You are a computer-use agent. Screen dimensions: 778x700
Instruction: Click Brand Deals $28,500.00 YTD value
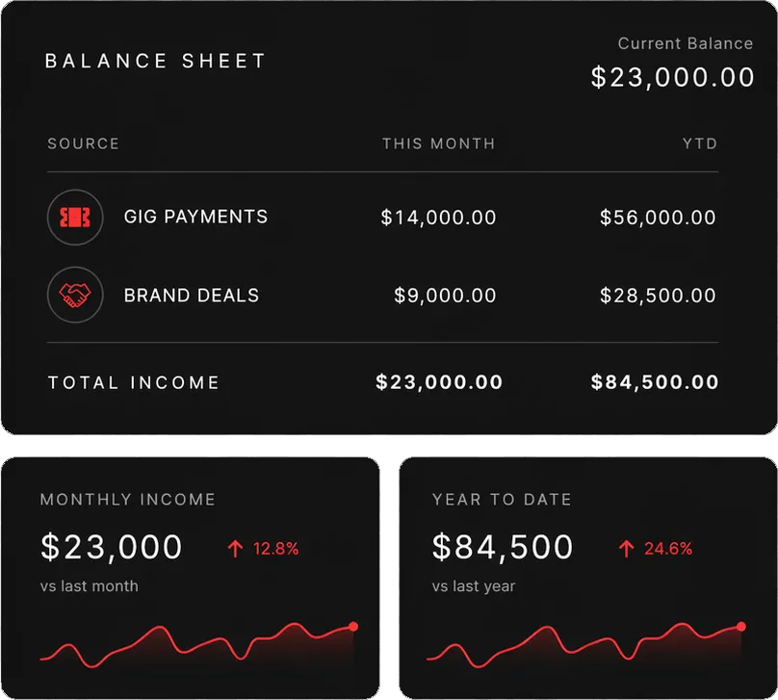(x=658, y=295)
